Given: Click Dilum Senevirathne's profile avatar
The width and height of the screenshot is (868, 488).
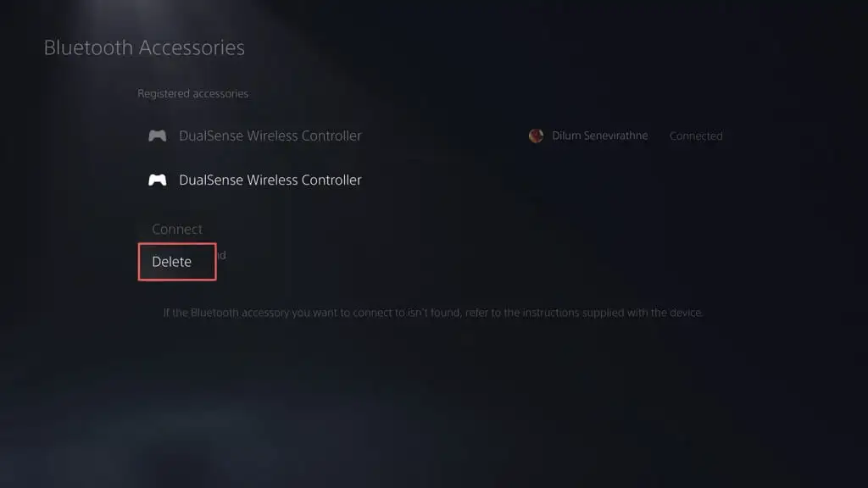Looking at the screenshot, I should tap(536, 136).
